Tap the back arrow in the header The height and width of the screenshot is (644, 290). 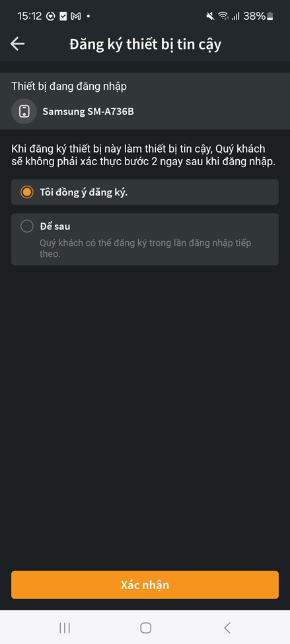pyautogui.click(x=18, y=44)
